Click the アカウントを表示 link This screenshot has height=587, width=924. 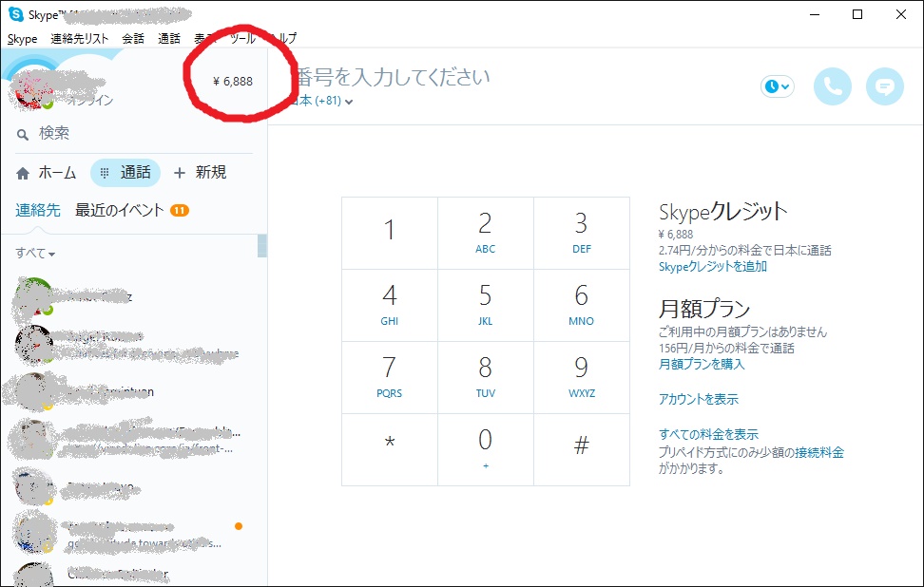tap(699, 399)
